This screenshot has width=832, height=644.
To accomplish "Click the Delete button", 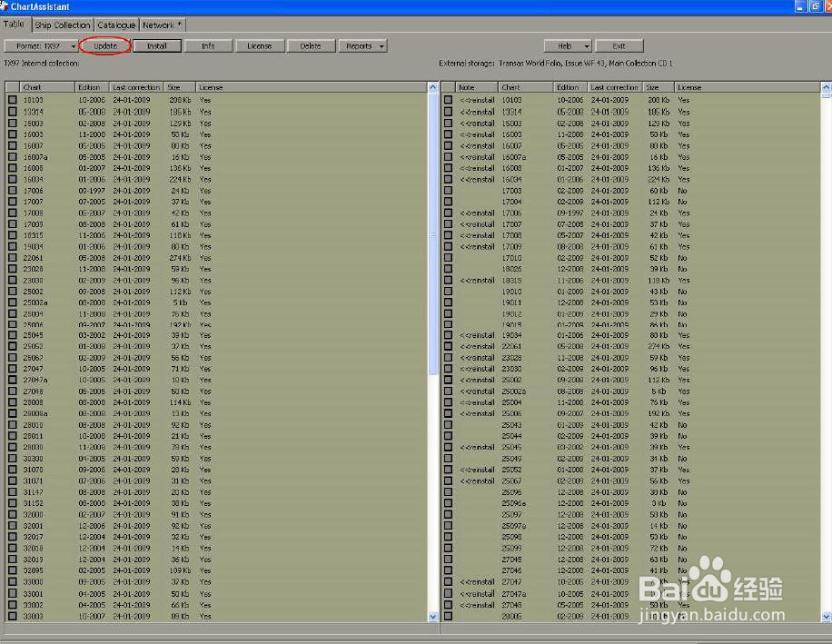I will (311, 46).
